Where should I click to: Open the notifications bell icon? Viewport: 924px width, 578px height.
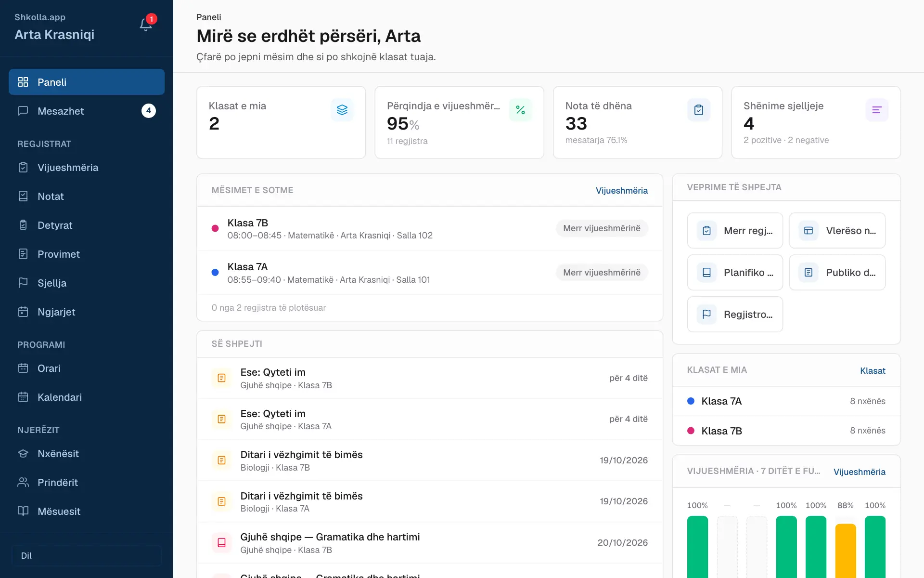(146, 24)
